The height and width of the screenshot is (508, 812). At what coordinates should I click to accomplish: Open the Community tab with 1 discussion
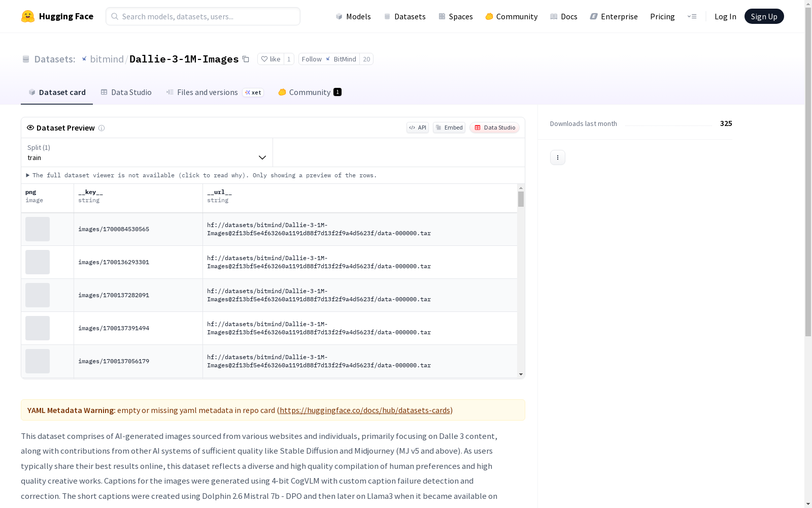[x=310, y=92]
